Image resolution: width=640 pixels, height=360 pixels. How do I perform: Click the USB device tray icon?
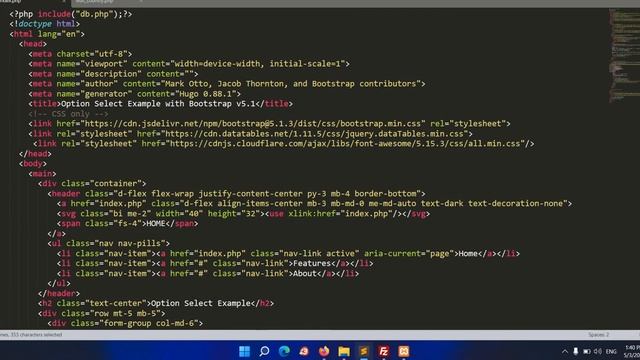tap(576, 351)
